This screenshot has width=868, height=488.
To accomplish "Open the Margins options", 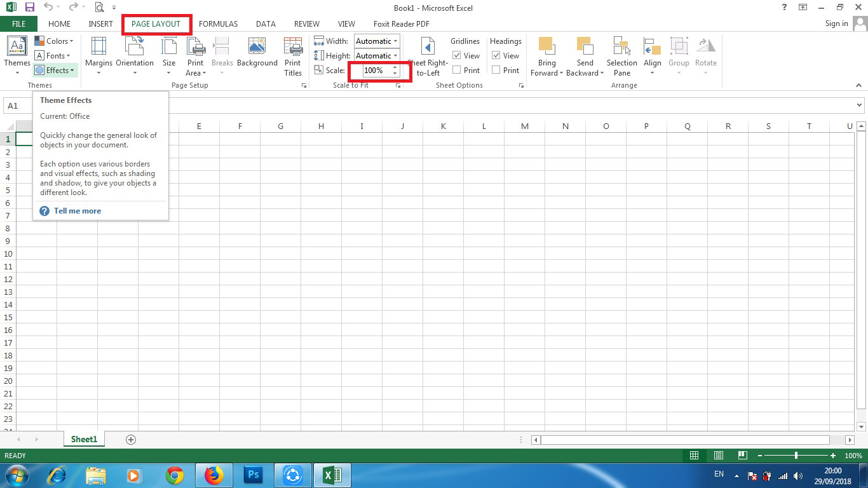I will tap(98, 56).
